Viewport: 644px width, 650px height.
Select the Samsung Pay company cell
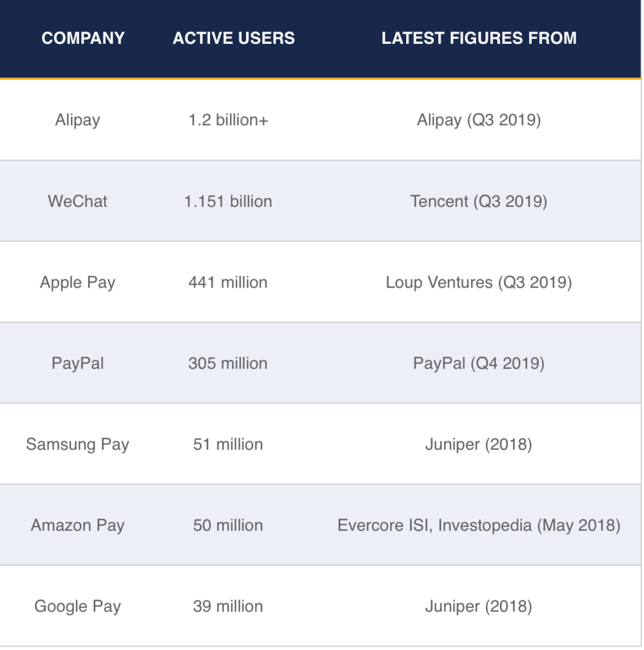click(x=77, y=444)
